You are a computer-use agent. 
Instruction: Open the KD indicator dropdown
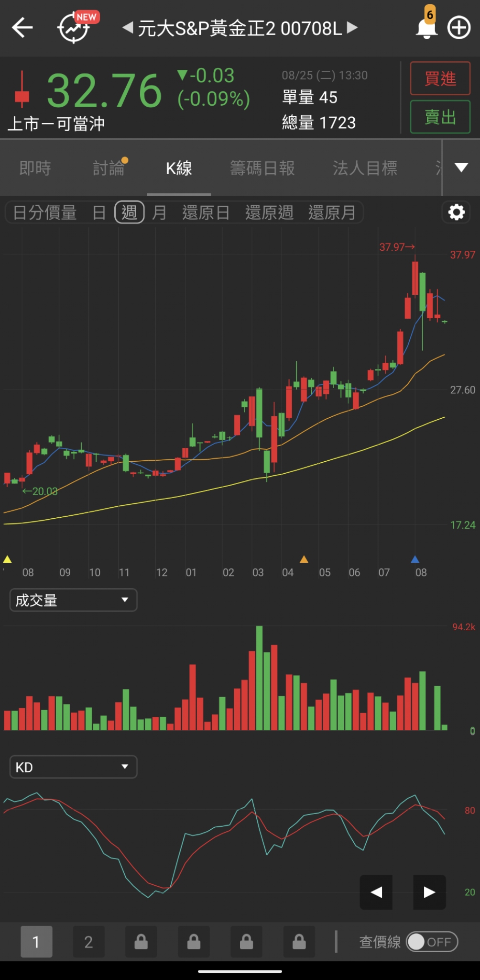click(73, 767)
